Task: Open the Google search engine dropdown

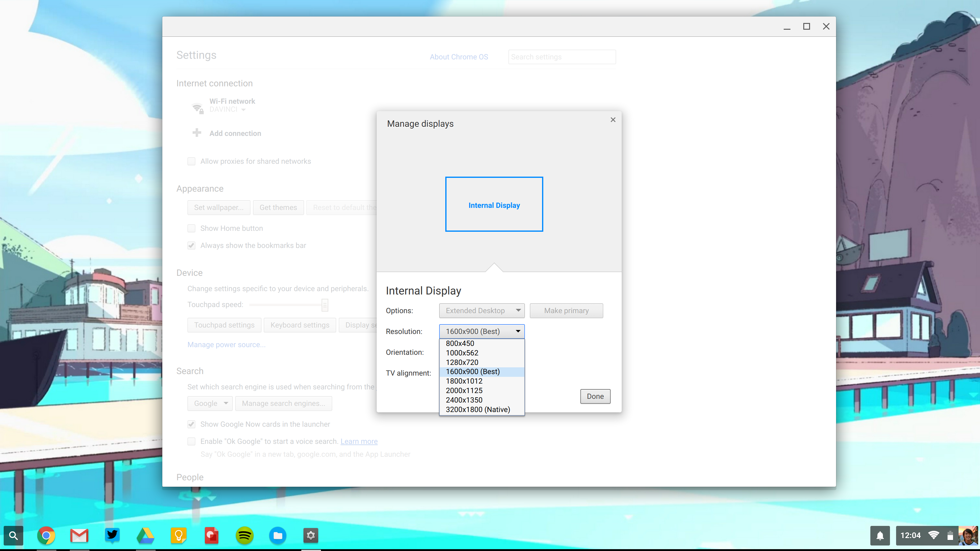Action: click(x=209, y=403)
